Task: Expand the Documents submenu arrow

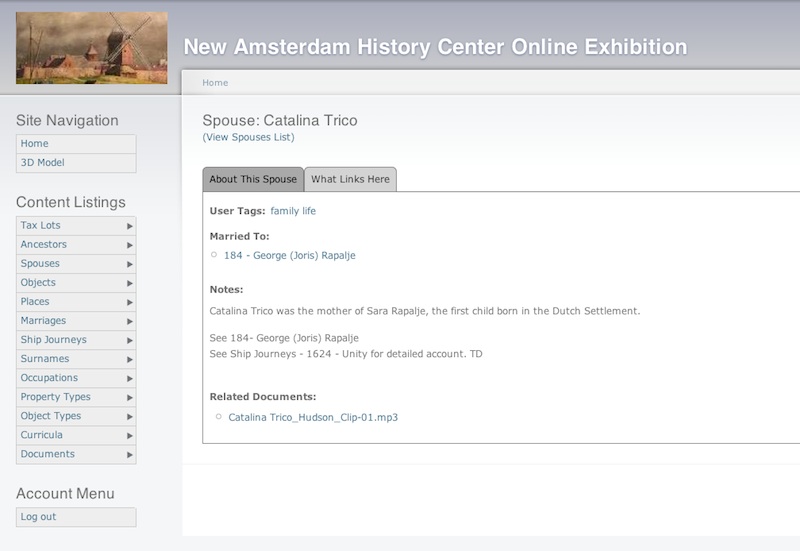Action: (130, 455)
